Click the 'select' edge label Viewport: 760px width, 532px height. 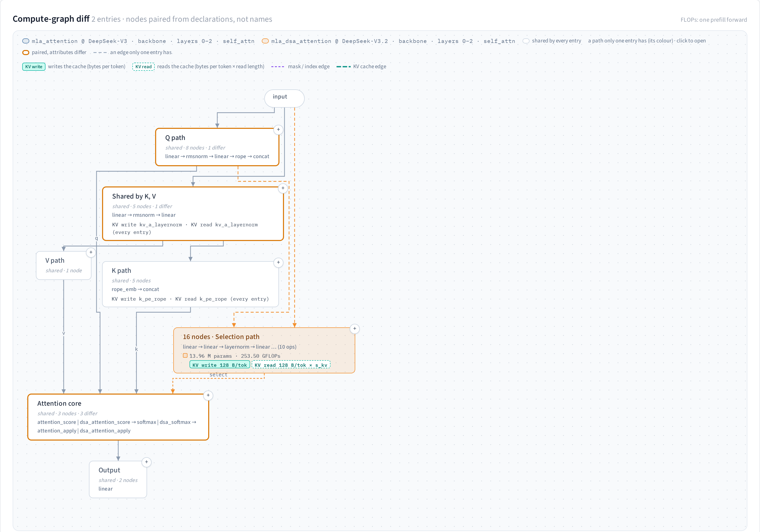click(x=219, y=375)
